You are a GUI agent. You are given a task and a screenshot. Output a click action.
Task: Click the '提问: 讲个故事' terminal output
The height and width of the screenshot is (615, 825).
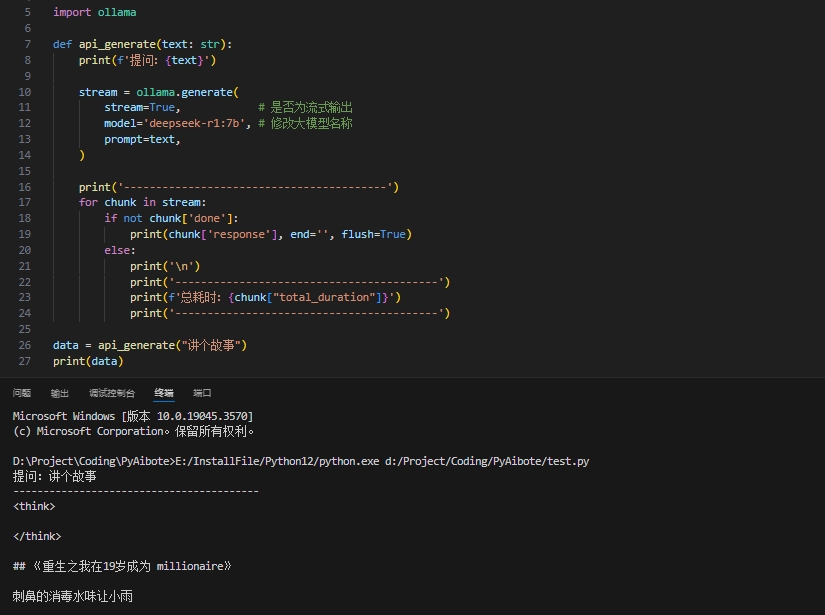[x=54, y=477]
